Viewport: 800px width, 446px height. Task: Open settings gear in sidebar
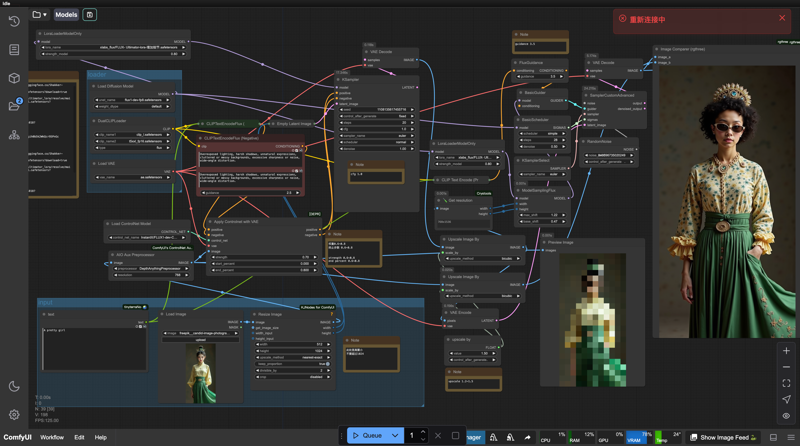(x=14, y=415)
